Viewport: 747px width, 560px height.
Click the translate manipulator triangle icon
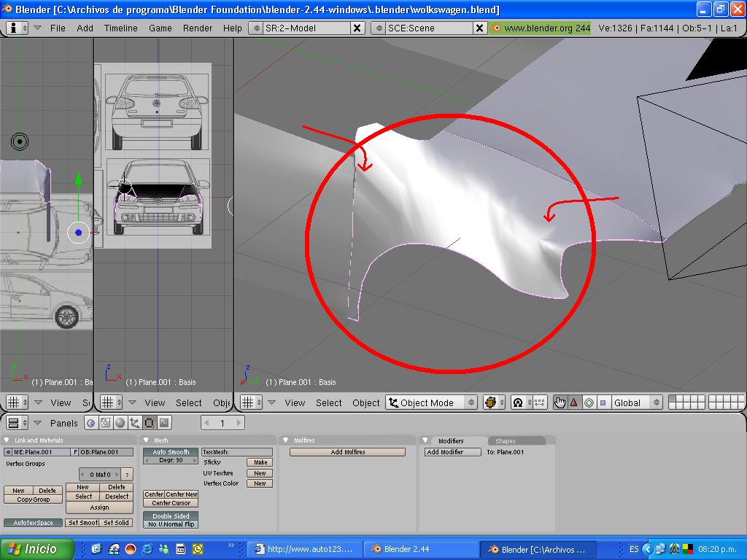(574, 402)
